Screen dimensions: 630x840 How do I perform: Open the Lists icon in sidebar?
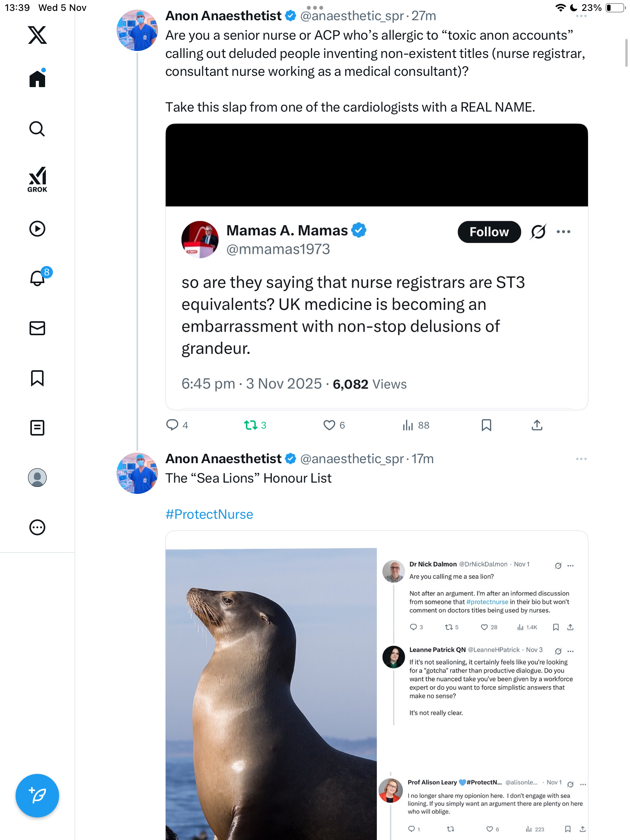(37, 428)
